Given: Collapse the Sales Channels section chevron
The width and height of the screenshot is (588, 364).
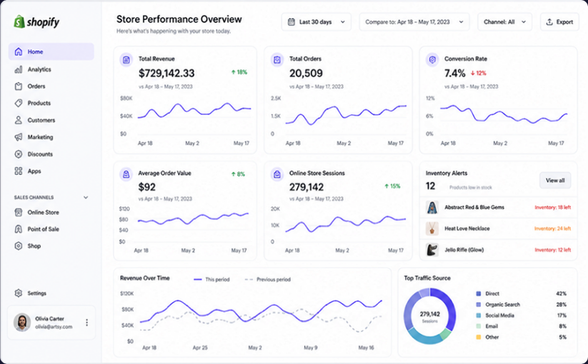Looking at the screenshot, I should pos(86,198).
